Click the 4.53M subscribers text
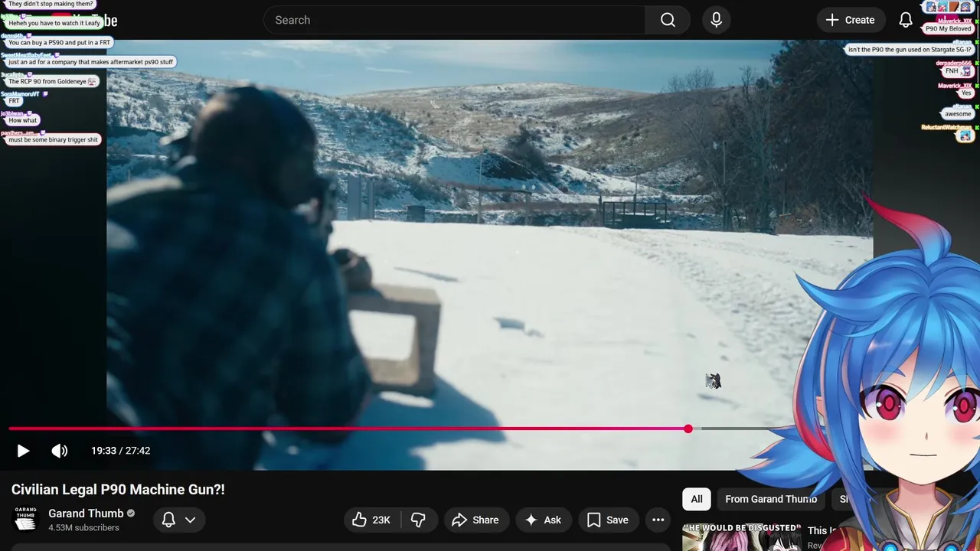 coord(83,528)
